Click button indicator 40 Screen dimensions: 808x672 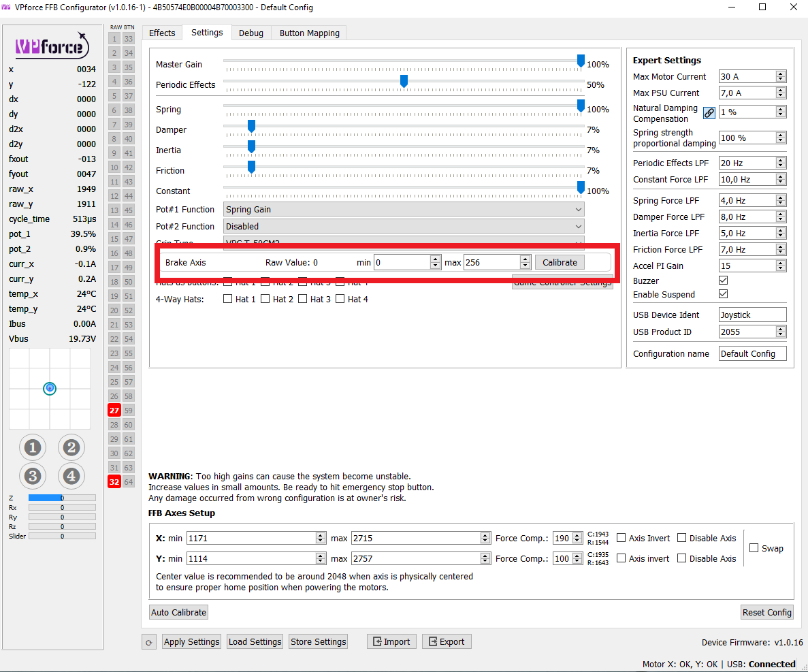pos(128,139)
